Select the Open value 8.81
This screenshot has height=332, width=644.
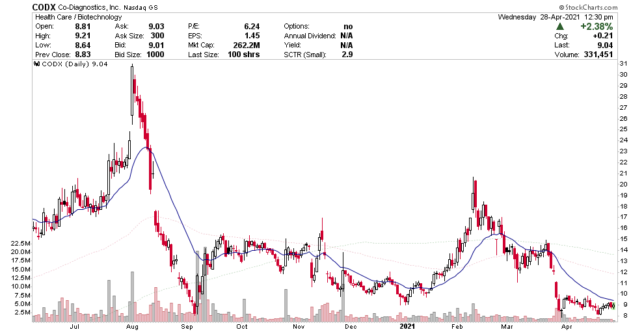click(83, 26)
